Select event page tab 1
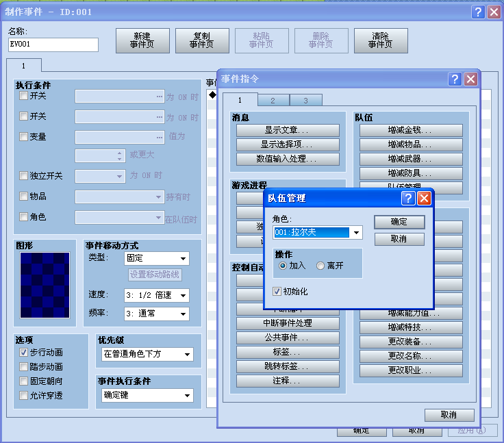The height and width of the screenshot is (443, 504). (x=24, y=66)
